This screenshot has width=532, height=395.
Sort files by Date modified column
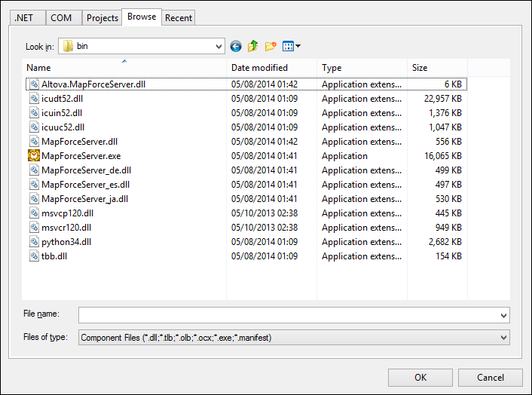[259, 68]
